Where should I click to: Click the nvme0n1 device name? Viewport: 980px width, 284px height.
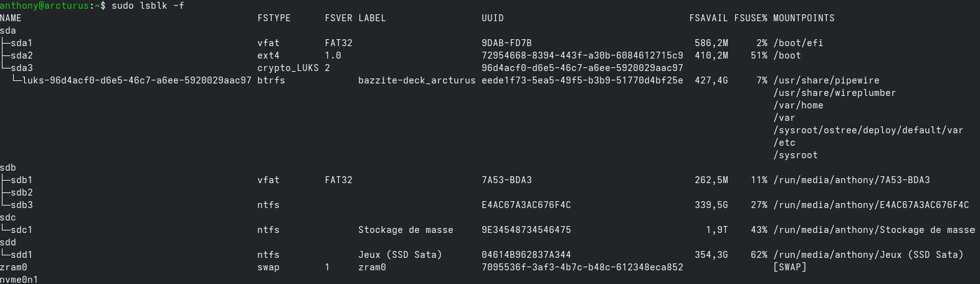tap(19, 280)
